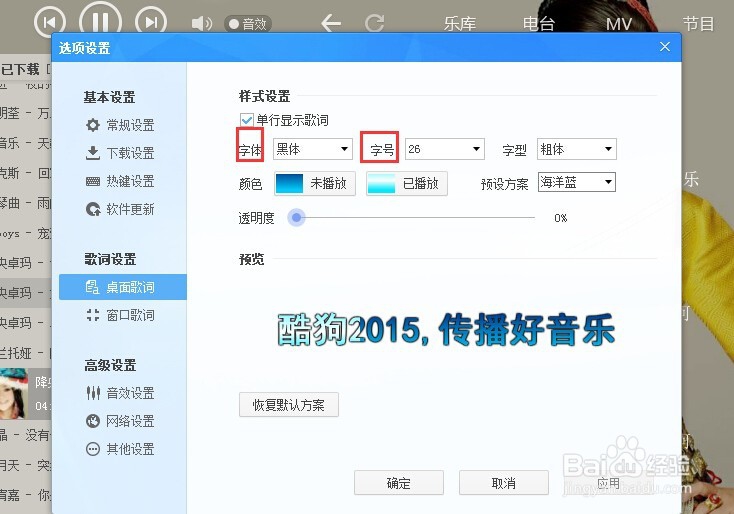Click the lyrics page icon beside 桌面歌词
734x514 pixels.
point(93,287)
